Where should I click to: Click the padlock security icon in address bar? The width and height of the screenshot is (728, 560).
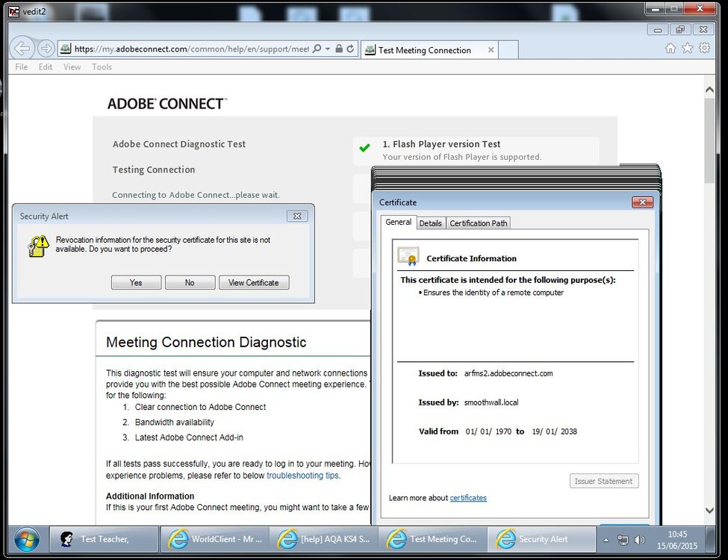click(339, 49)
